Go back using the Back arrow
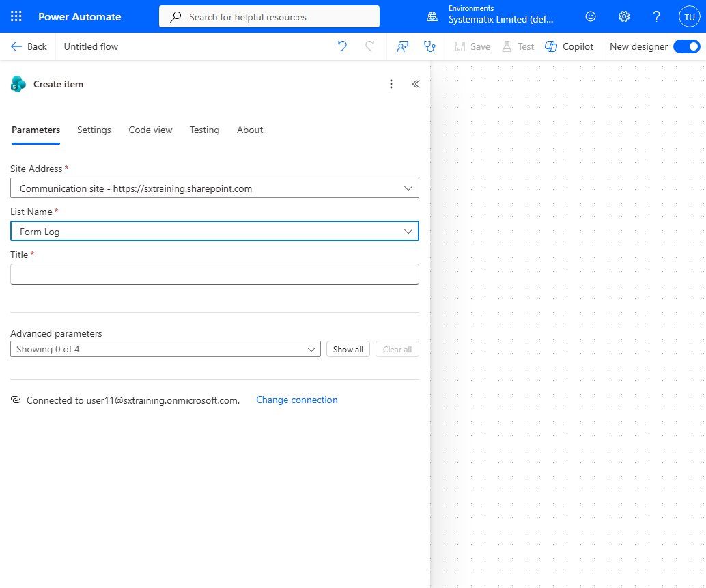Viewport: 706px width, 588px height. (x=29, y=46)
